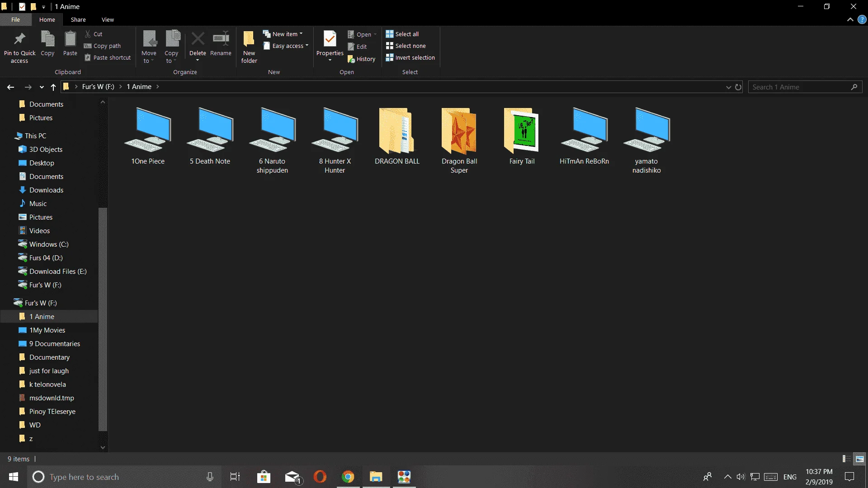Open the Windows Start menu

[x=14, y=477]
